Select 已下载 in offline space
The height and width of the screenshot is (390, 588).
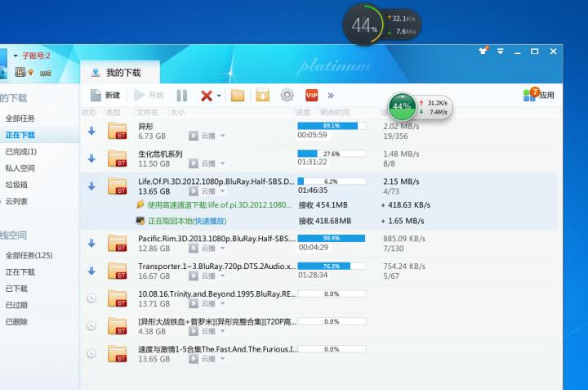(16, 289)
